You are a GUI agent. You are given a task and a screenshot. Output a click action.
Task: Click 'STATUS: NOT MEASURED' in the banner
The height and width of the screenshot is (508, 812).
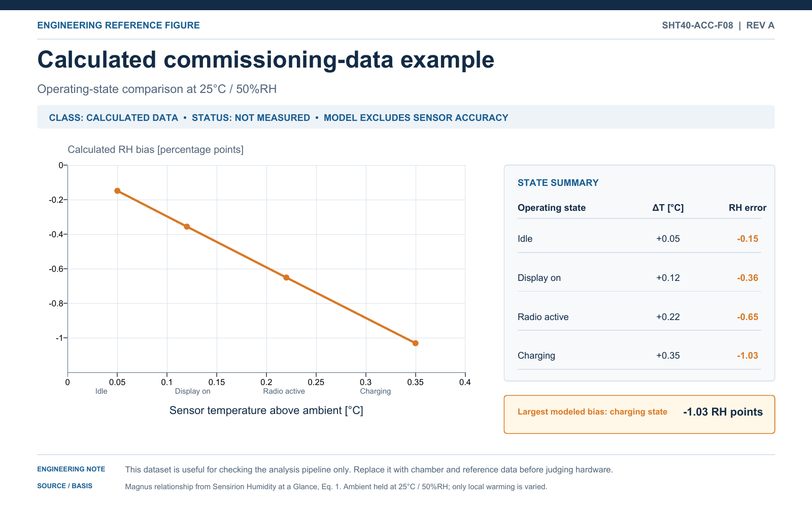pos(251,118)
